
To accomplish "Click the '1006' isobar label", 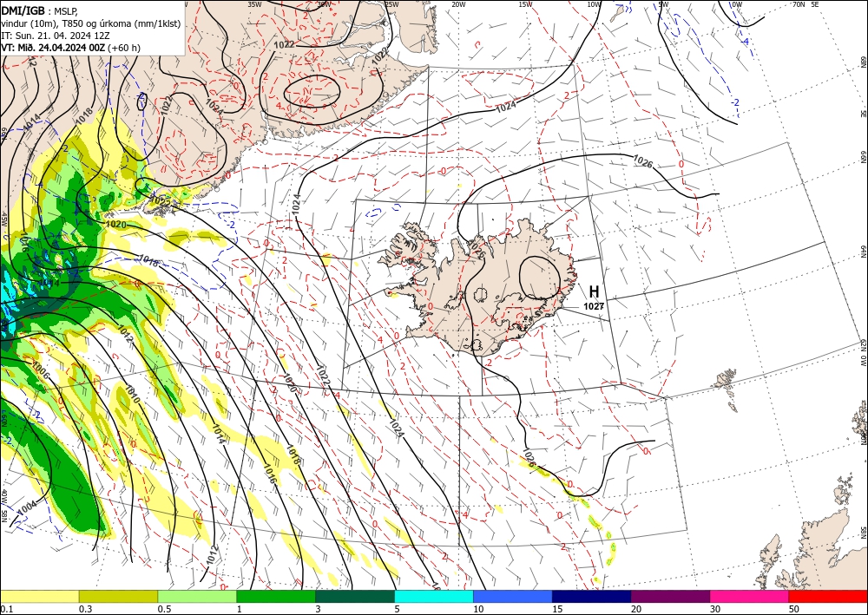I will [41, 370].
